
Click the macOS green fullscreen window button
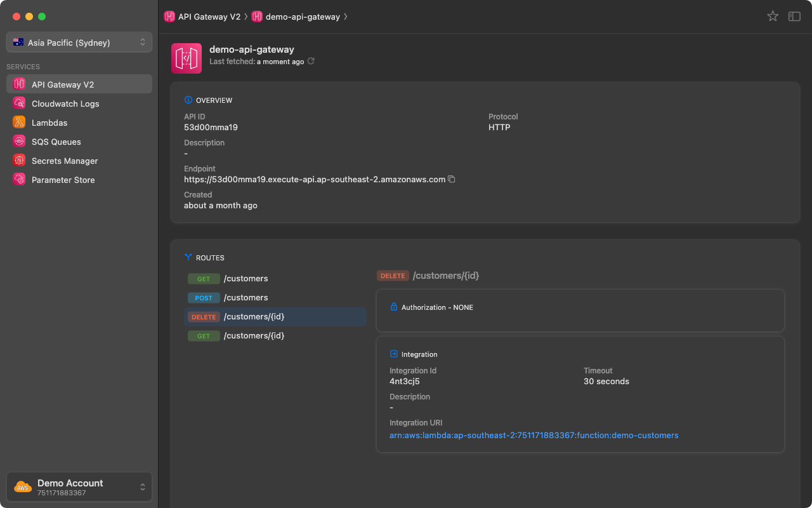pyautogui.click(x=42, y=17)
